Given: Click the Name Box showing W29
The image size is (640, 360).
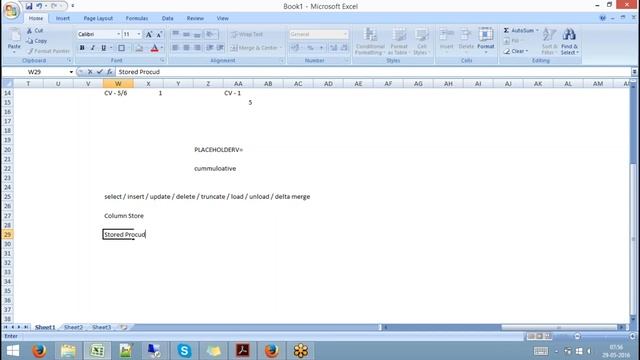Looking at the screenshot, I should pyautogui.click(x=35, y=72).
